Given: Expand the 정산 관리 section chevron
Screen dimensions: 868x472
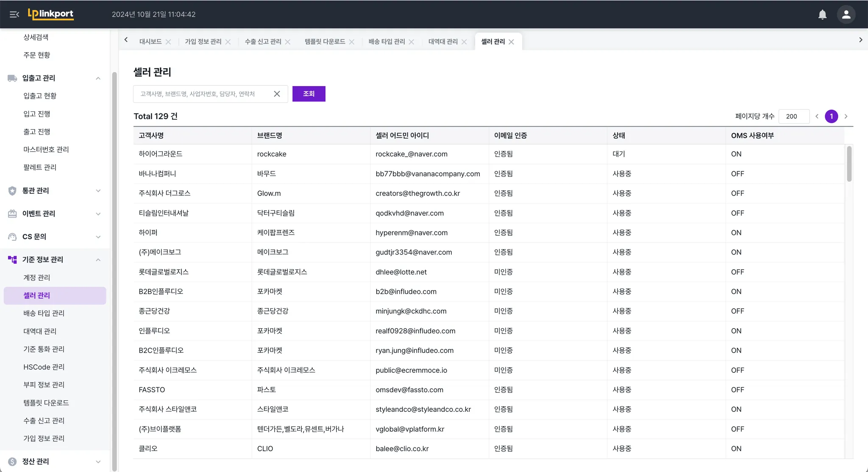Looking at the screenshot, I should (x=98, y=461).
